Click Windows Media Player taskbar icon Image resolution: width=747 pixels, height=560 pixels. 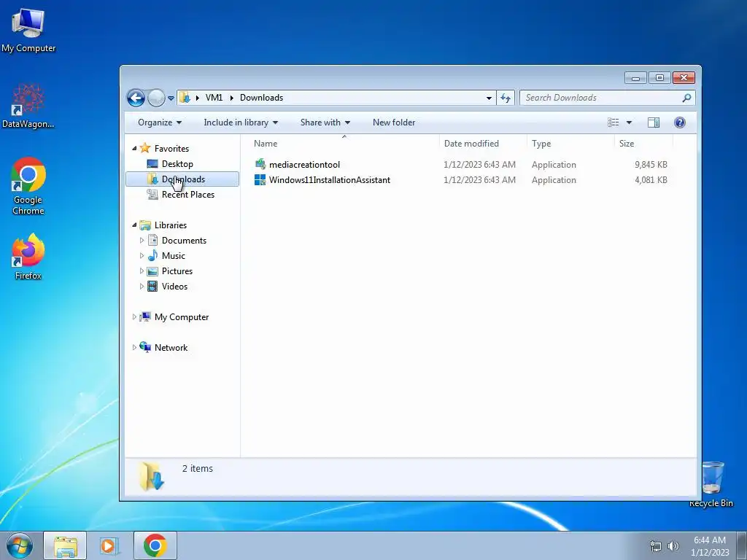click(x=109, y=545)
